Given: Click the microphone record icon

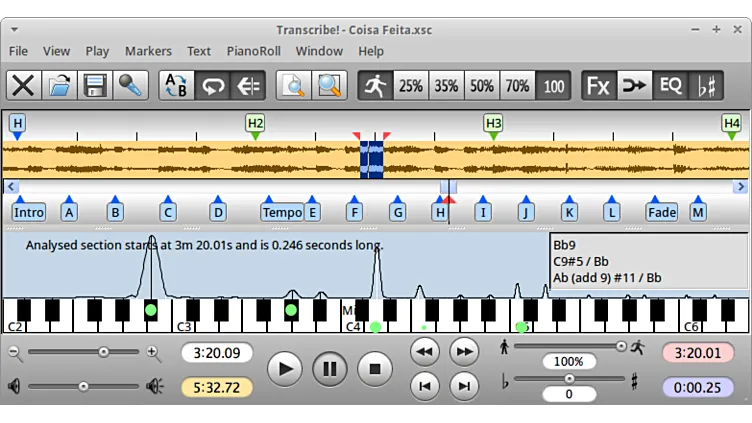Looking at the screenshot, I should point(130,86).
